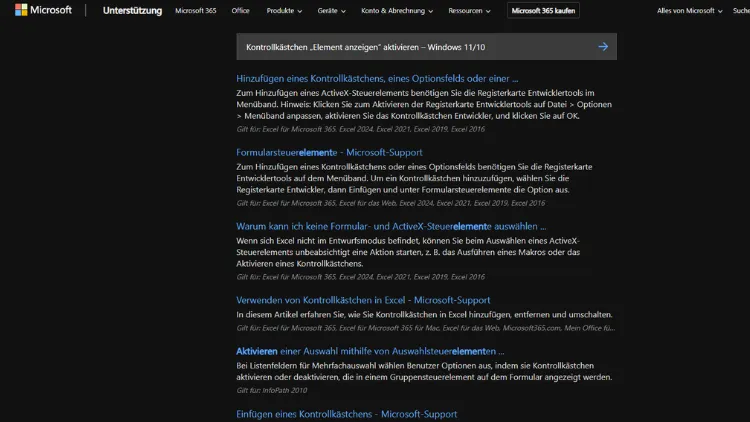Expand the Produkte dropdown menu

click(x=284, y=11)
